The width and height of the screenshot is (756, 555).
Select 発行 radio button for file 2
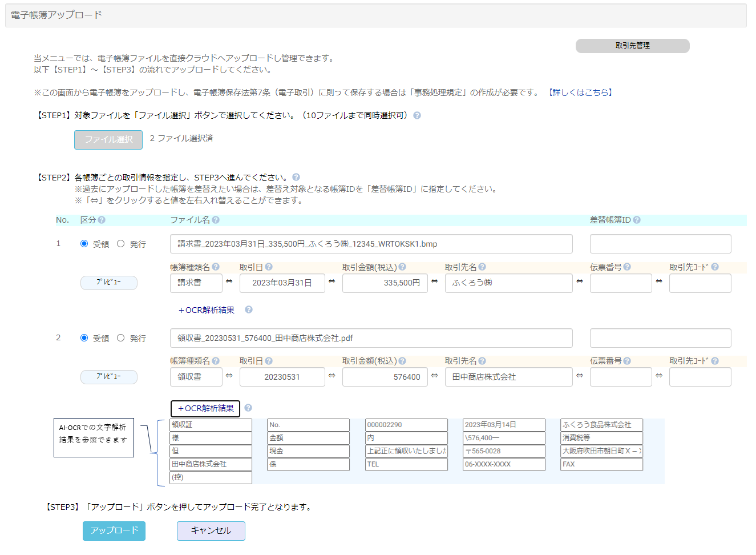(121, 338)
